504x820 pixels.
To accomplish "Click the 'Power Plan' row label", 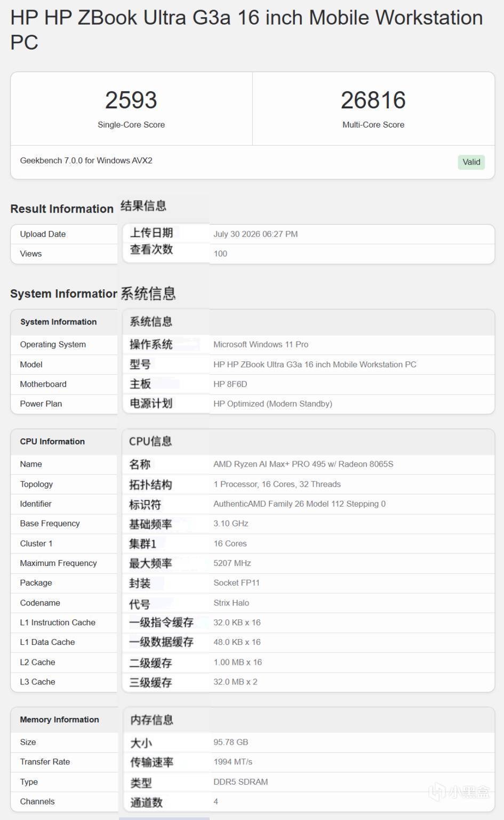I will click(x=41, y=404).
